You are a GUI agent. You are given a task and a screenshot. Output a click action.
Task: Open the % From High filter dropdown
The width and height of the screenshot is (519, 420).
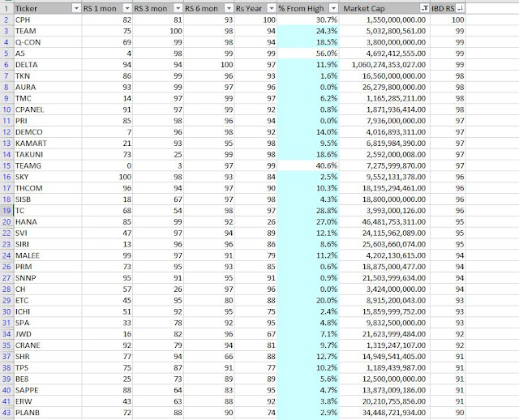click(333, 9)
